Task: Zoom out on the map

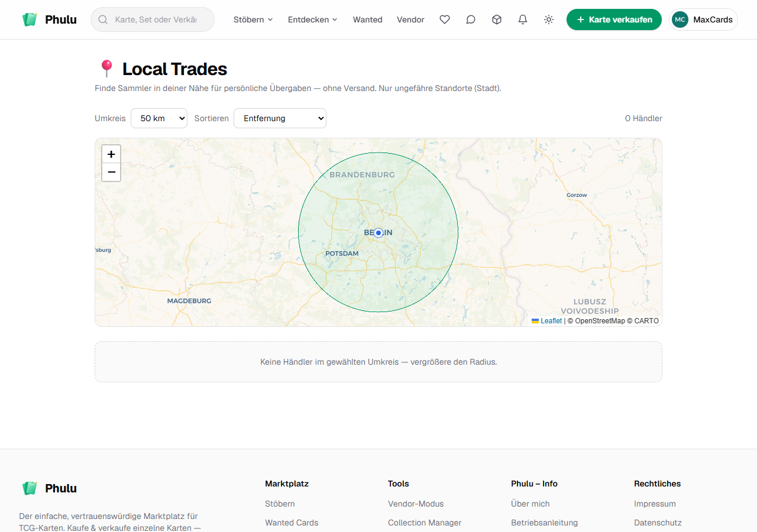Action: pos(111,172)
